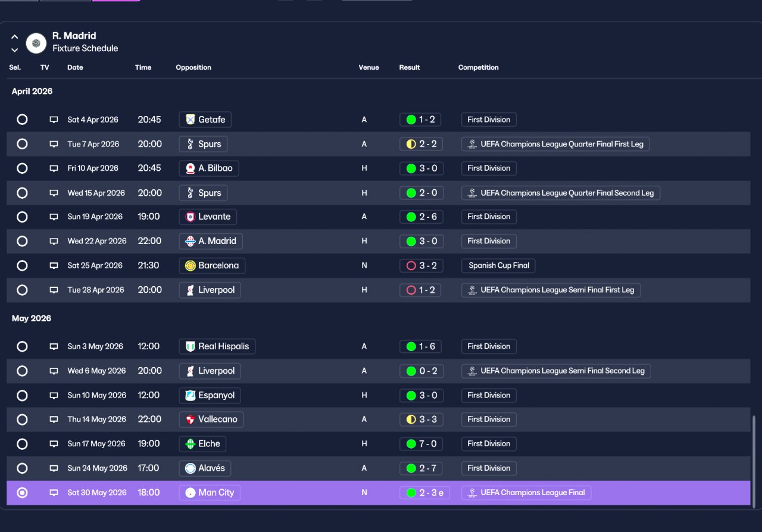Click the Real Hispalis team crest
Screen dimensions: 762x532
pos(190,346)
